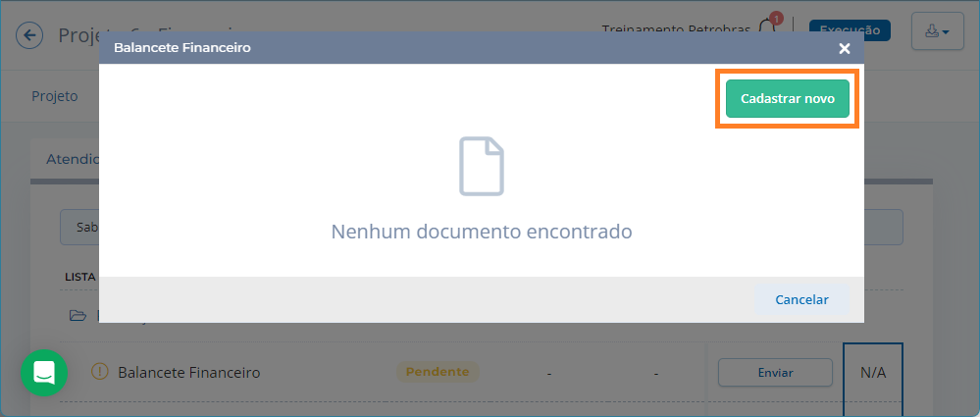Image resolution: width=980 pixels, height=417 pixels.
Task: Open the download dropdown button
Action: [x=937, y=31]
